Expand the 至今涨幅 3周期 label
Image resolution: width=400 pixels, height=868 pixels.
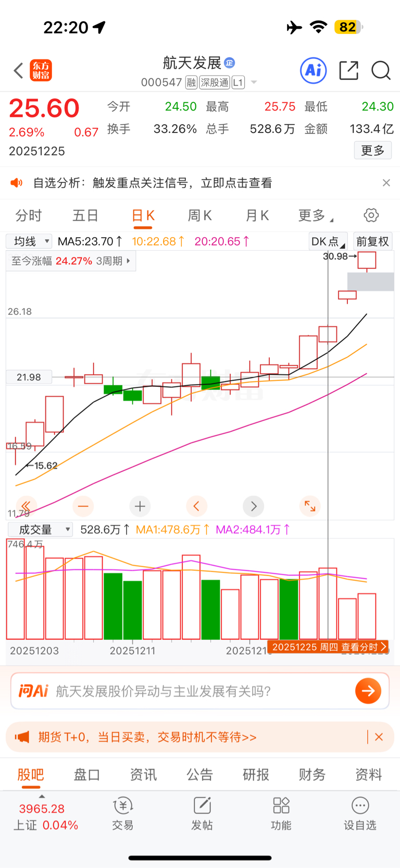pyautogui.click(x=71, y=261)
